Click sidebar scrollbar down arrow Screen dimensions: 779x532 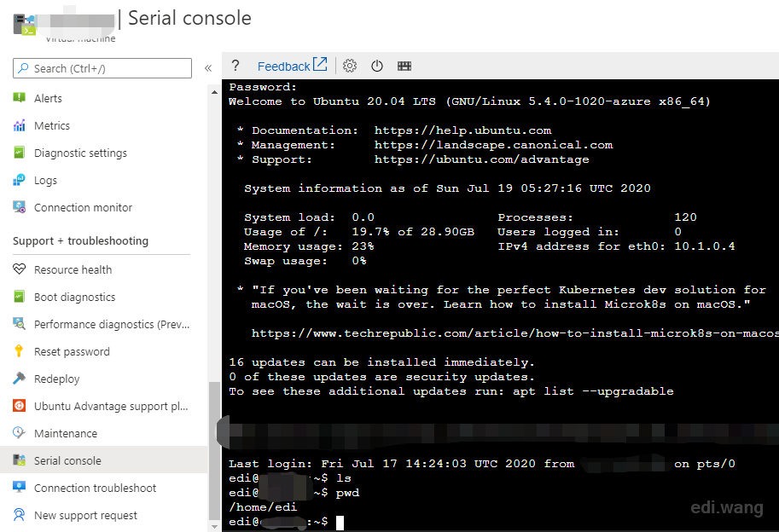pos(214,526)
